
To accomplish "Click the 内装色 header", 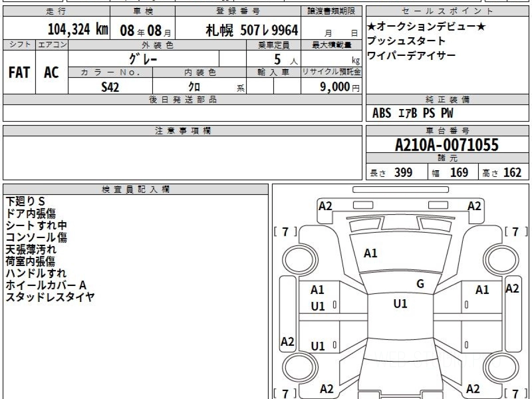I will (199, 72).
